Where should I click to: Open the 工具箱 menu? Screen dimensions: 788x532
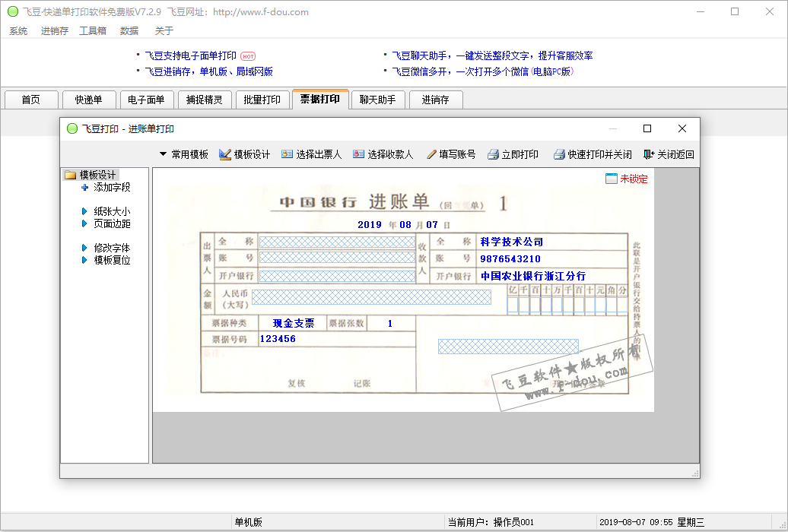point(93,30)
